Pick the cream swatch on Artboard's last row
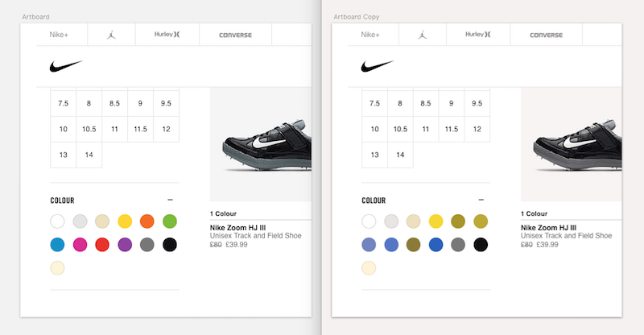 (57, 268)
